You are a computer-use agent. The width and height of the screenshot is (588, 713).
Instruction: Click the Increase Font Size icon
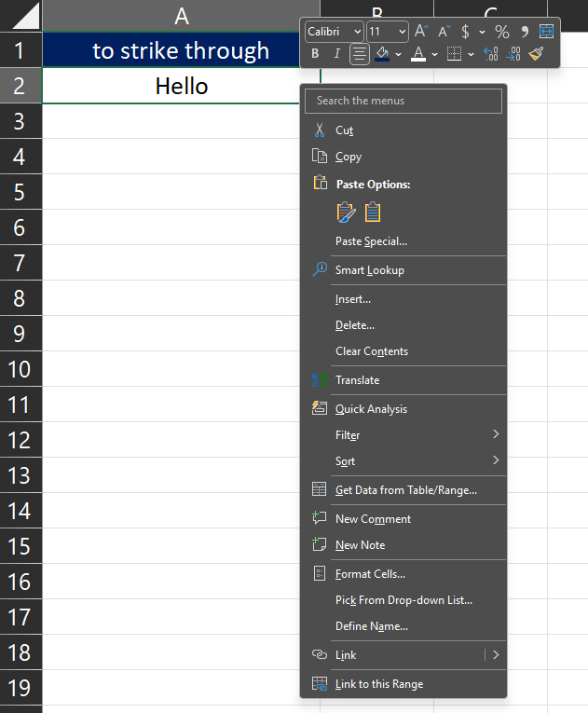pos(421,32)
